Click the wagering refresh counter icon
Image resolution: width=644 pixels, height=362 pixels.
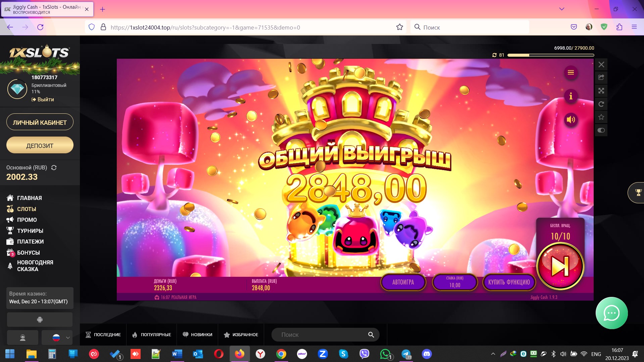pyautogui.click(x=494, y=55)
